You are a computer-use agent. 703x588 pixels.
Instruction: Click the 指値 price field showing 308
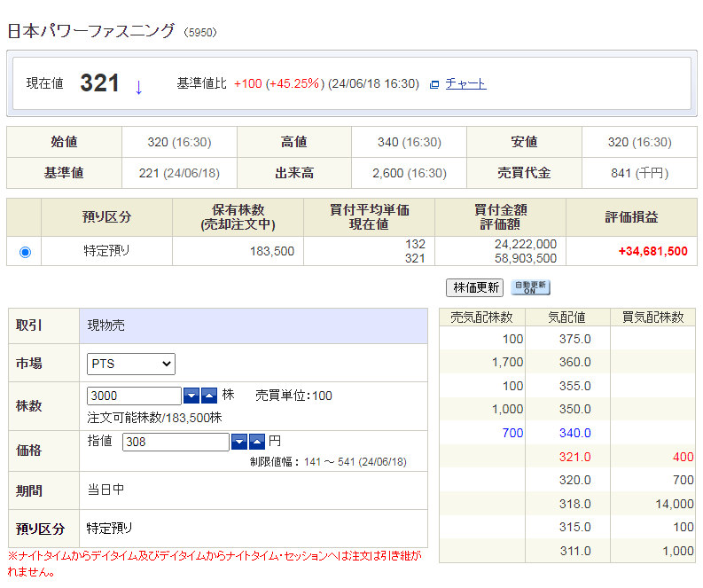point(176,442)
